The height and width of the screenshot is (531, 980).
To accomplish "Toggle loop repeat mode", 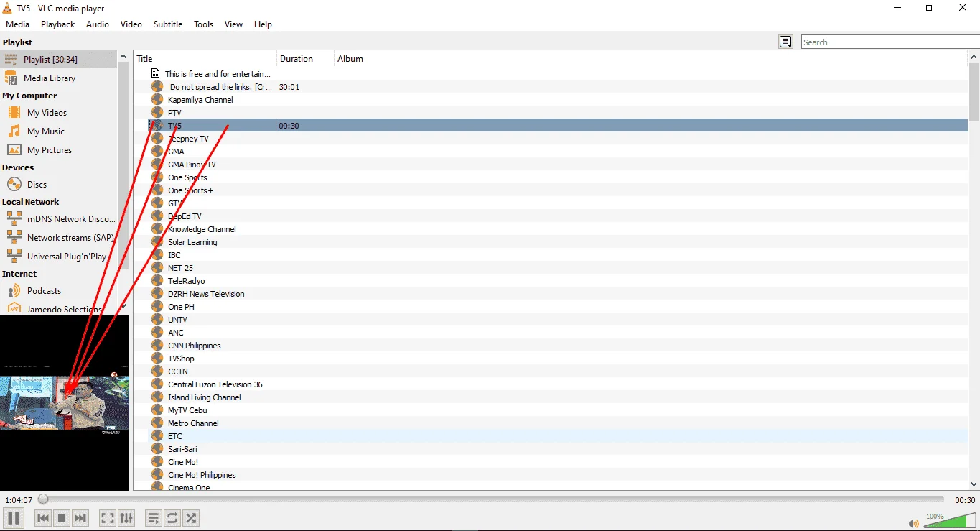I will click(x=172, y=517).
